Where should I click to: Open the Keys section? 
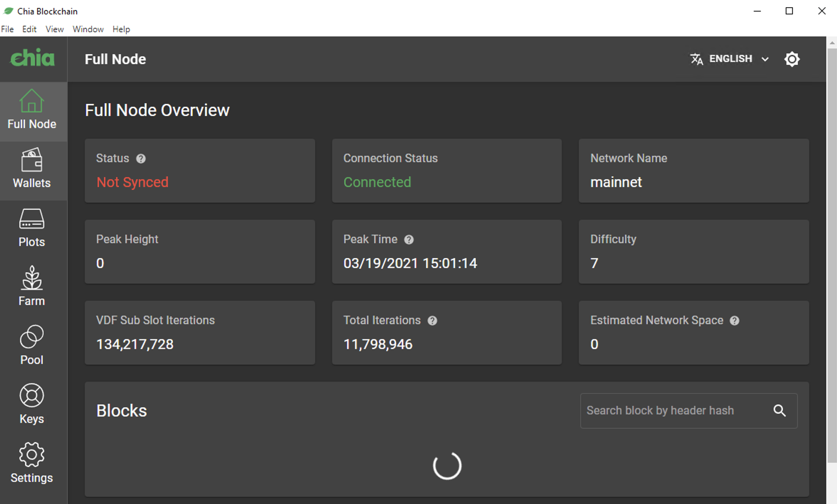[x=32, y=404]
